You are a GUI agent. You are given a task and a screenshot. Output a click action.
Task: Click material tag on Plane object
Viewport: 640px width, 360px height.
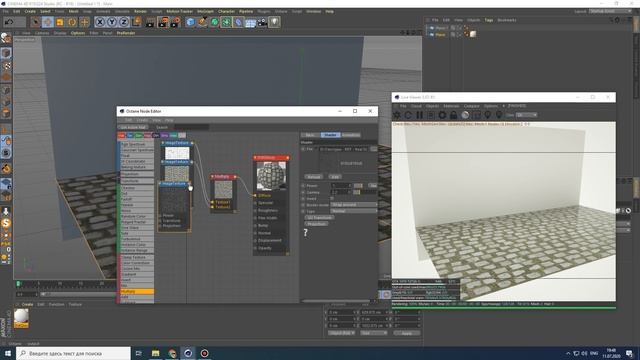coord(473,35)
